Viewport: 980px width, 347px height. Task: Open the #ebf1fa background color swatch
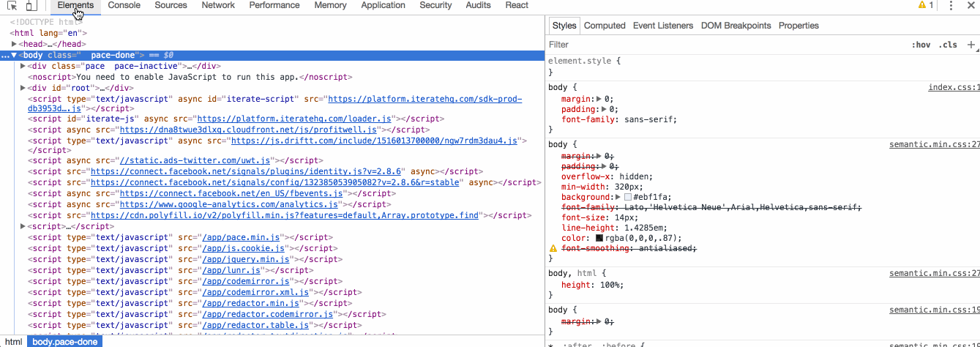pyautogui.click(x=627, y=197)
